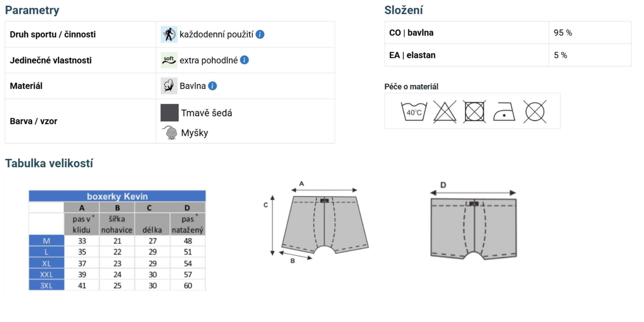Click the do not dry clean symbol
Screen dimensions: 644x322
click(535, 111)
